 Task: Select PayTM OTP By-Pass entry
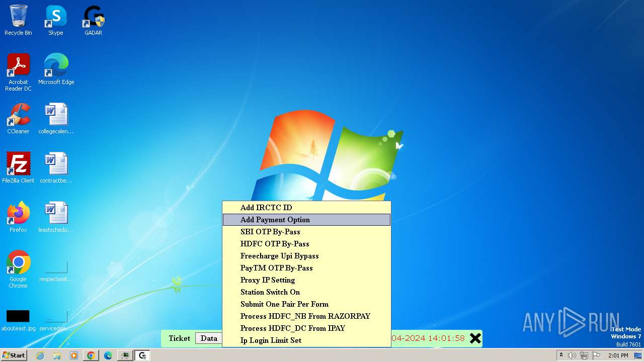pyautogui.click(x=306, y=268)
